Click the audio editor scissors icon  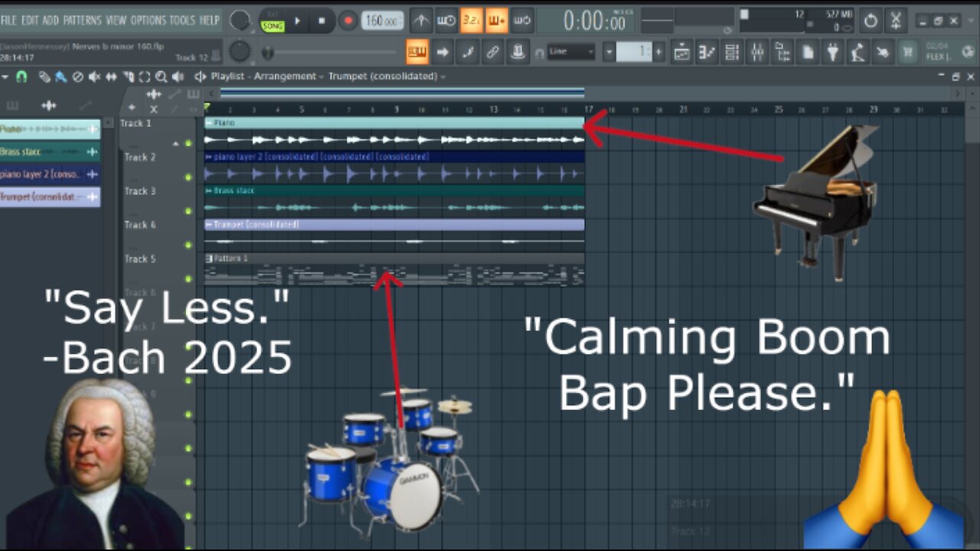tap(896, 21)
